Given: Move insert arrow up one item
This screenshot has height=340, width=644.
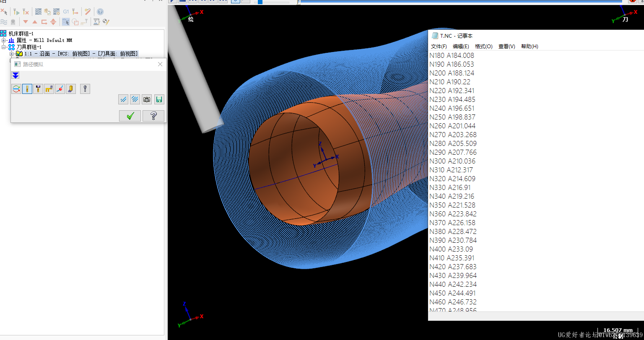Looking at the screenshot, I should click(x=35, y=22).
